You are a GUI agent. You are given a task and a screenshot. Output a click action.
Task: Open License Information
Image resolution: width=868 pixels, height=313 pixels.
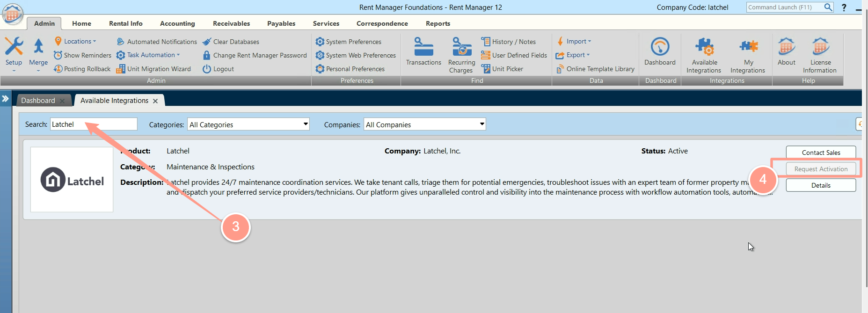820,55
